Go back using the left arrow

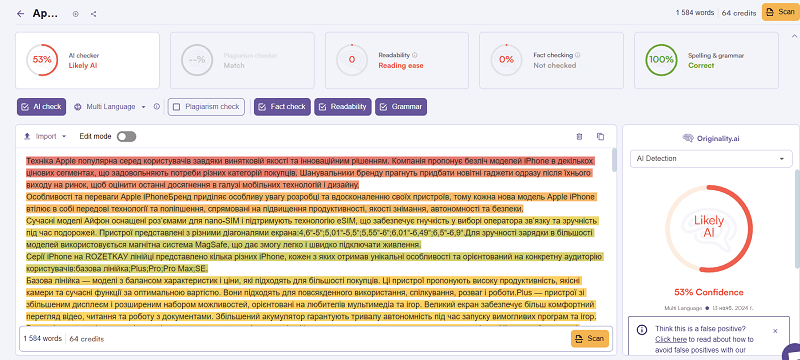click(20, 14)
